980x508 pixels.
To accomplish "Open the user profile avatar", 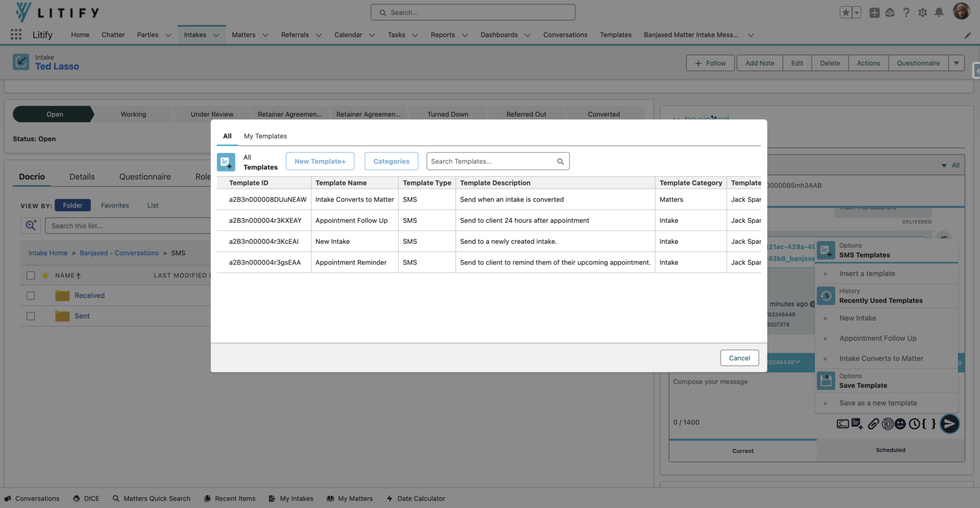I will (961, 11).
